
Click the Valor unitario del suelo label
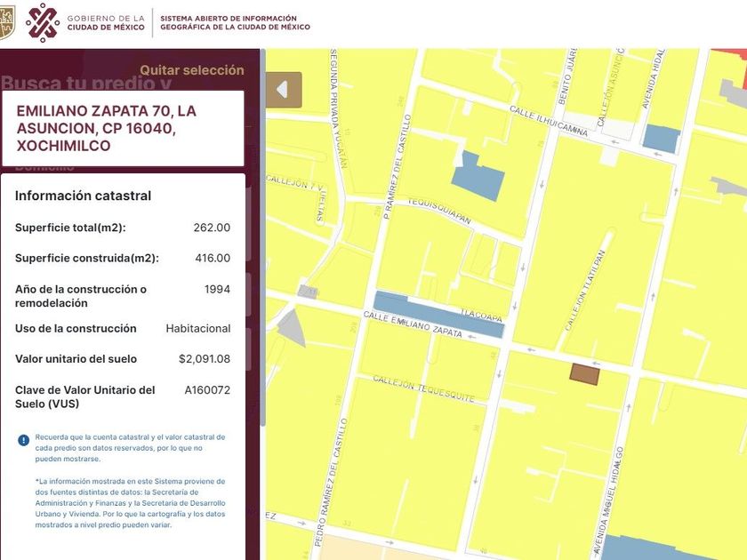click(x=76, y=359)
